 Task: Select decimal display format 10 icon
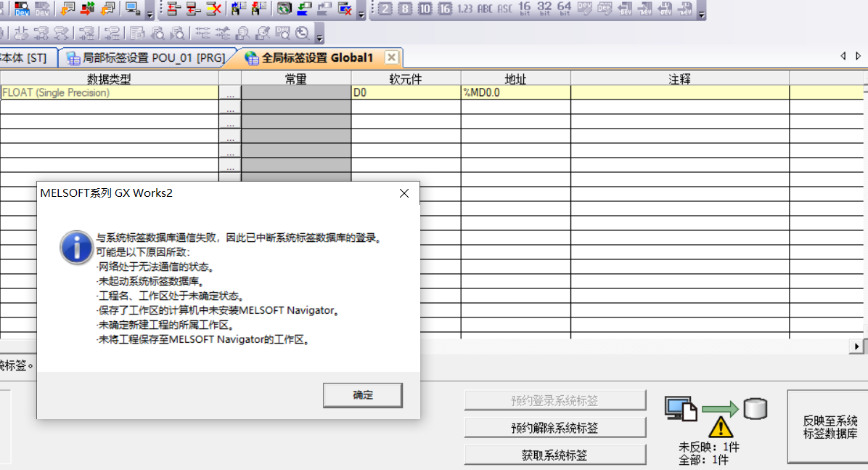tap(425, 9)
